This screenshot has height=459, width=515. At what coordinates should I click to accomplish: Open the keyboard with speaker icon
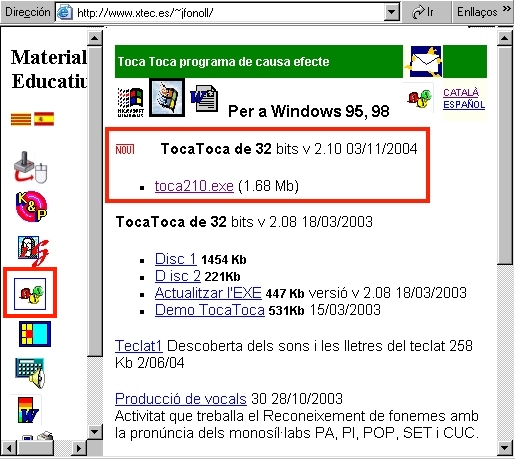[30, 373]
